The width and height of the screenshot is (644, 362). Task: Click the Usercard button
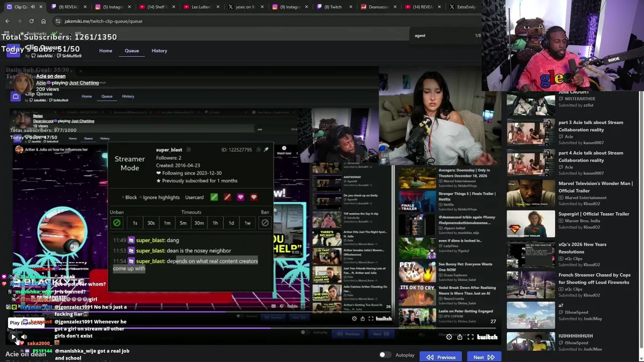pos(194,197)
